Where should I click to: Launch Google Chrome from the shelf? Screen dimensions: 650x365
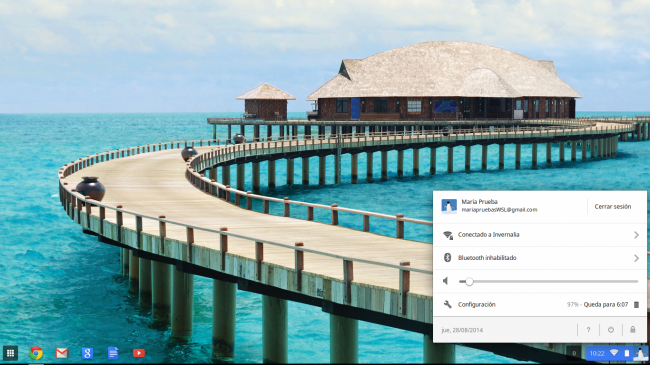(x=36, y=353)
